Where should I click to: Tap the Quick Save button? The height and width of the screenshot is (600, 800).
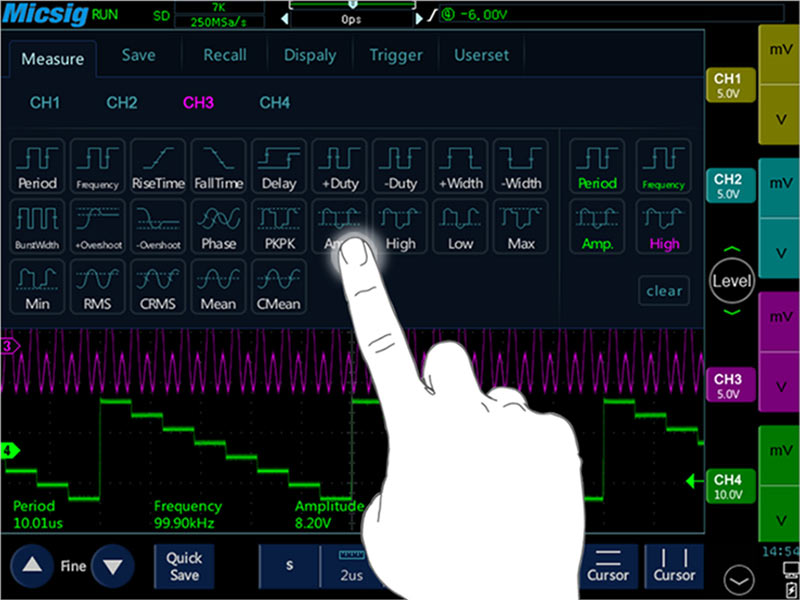pos(183,566)
